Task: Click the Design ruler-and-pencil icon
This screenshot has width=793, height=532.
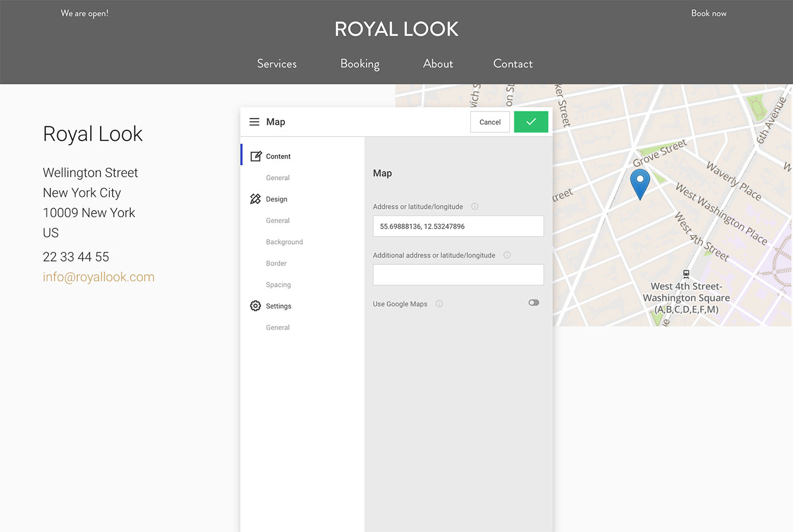Action: [x=255, y=199]
